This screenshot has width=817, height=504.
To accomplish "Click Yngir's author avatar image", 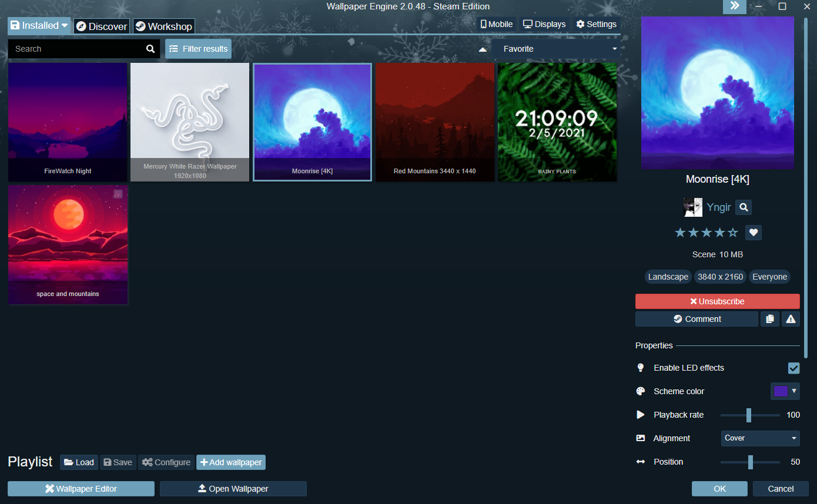I will click(693, 207).
